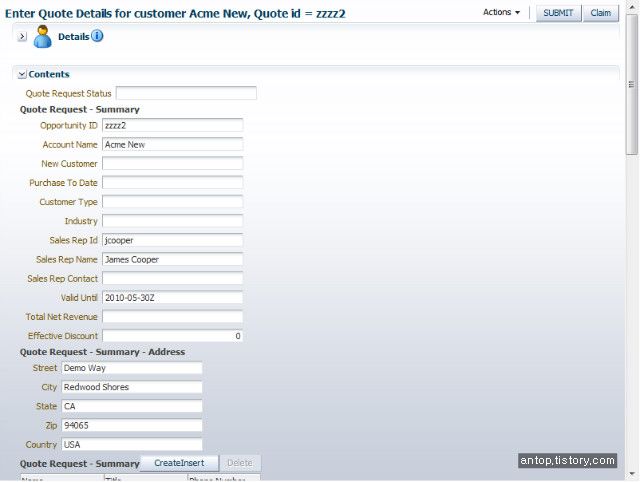Click the Sales Rep Name field

pyautogui.click(x=172, y=260)
